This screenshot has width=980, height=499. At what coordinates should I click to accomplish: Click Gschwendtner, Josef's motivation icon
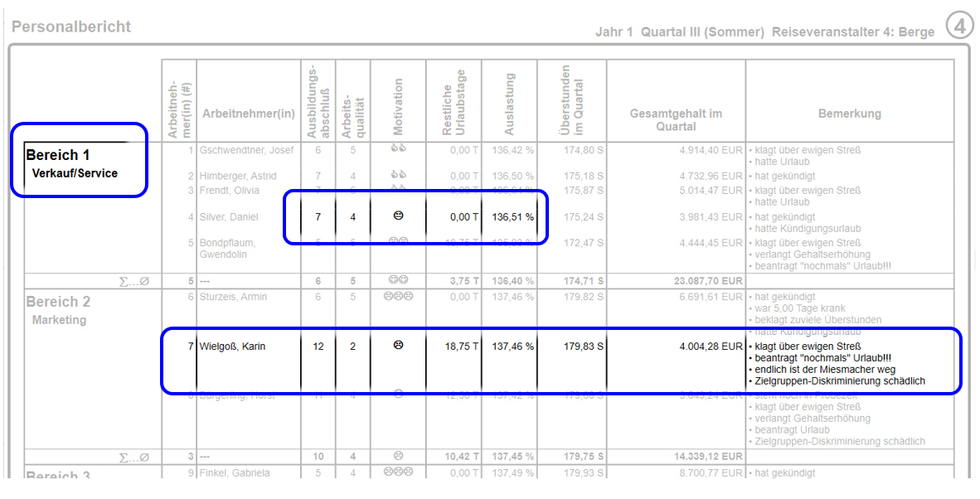398,150
